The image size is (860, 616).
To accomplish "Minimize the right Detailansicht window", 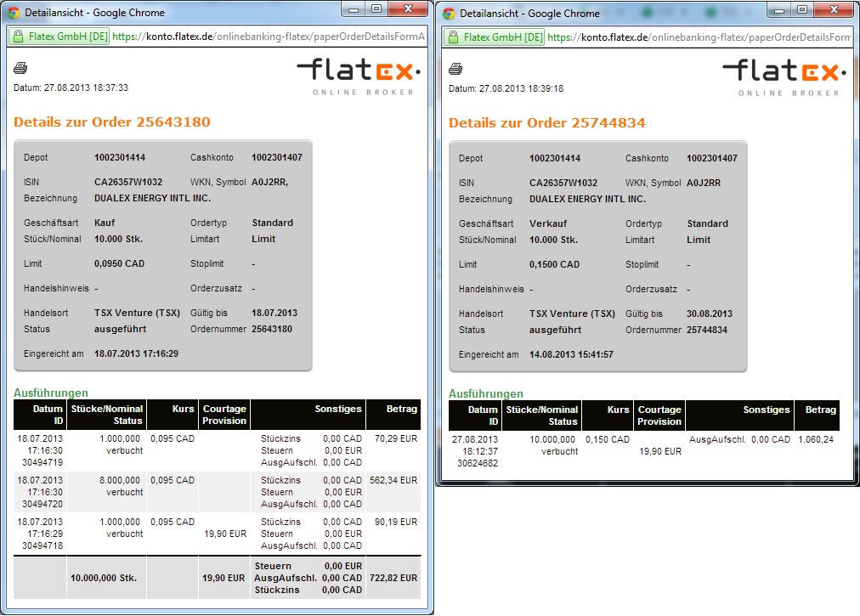I will click(x=778, y=10).
